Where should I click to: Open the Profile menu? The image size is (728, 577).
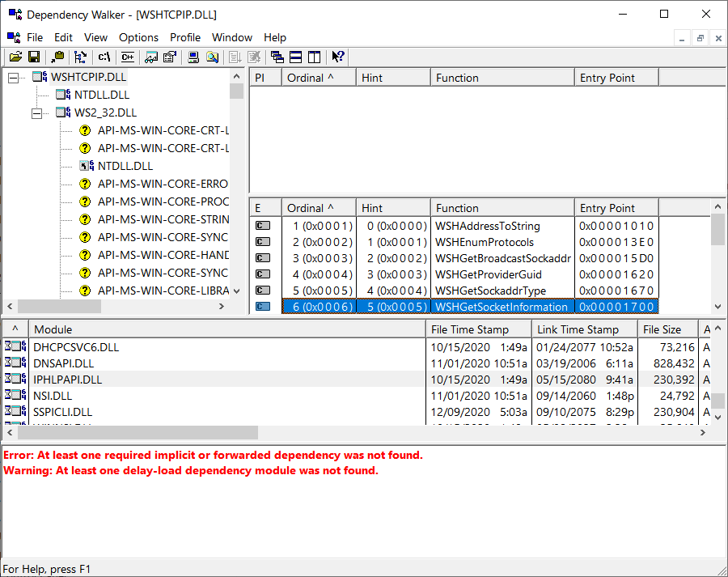pos(185,37)
